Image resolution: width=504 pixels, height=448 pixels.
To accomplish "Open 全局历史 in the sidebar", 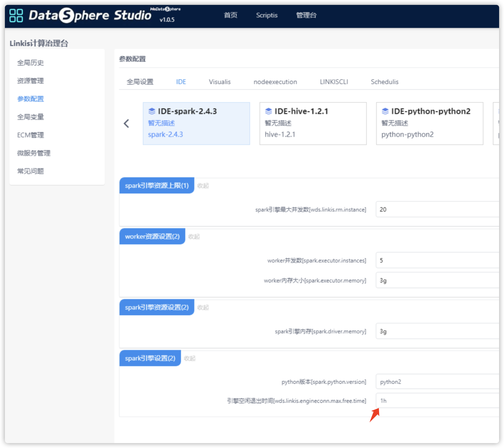I will coord(30,63).
